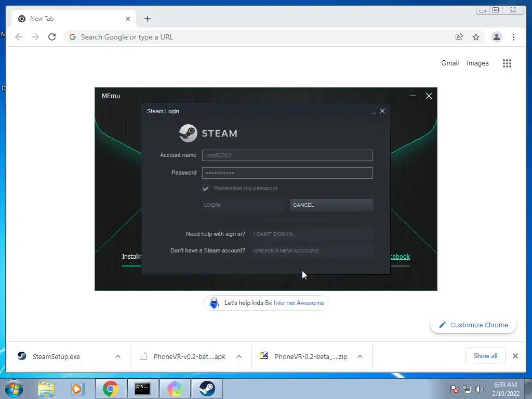Click the LOGIN button in Steam
The height and width of the screenshot is (399, 532).
pos(242,205)
